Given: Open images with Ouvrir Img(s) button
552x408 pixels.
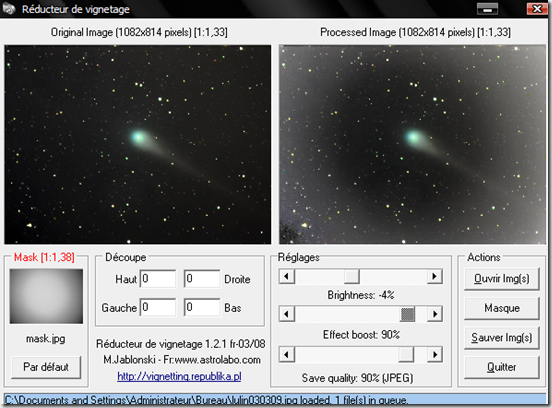Looking at the screenshot, I should 502,279.
